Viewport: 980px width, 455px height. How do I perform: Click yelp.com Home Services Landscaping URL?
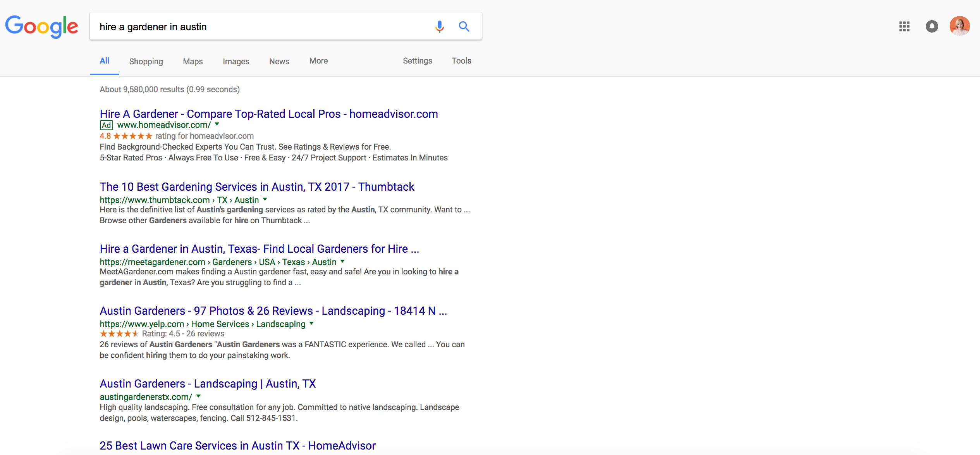click(x=203, y=324)
